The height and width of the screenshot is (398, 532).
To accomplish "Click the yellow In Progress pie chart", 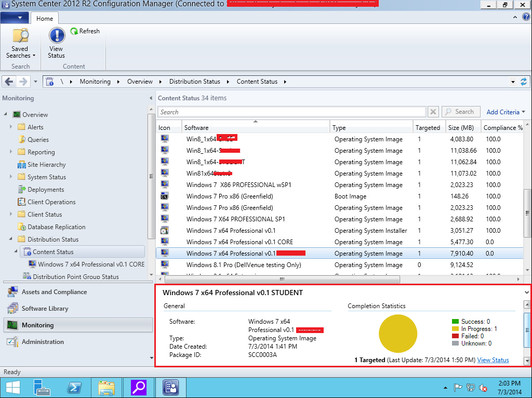I will coord(397,334).
